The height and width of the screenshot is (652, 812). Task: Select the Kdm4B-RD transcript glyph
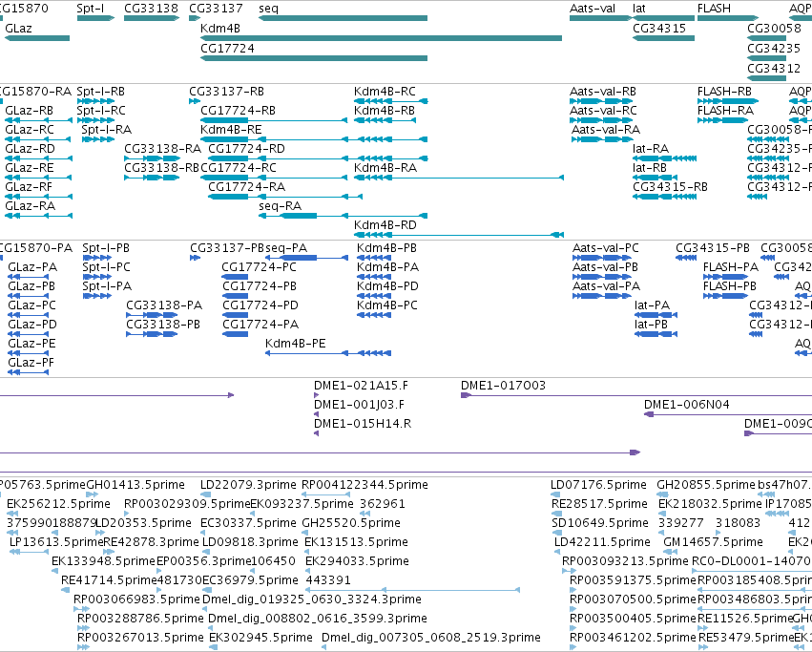(x=459, y=235)
